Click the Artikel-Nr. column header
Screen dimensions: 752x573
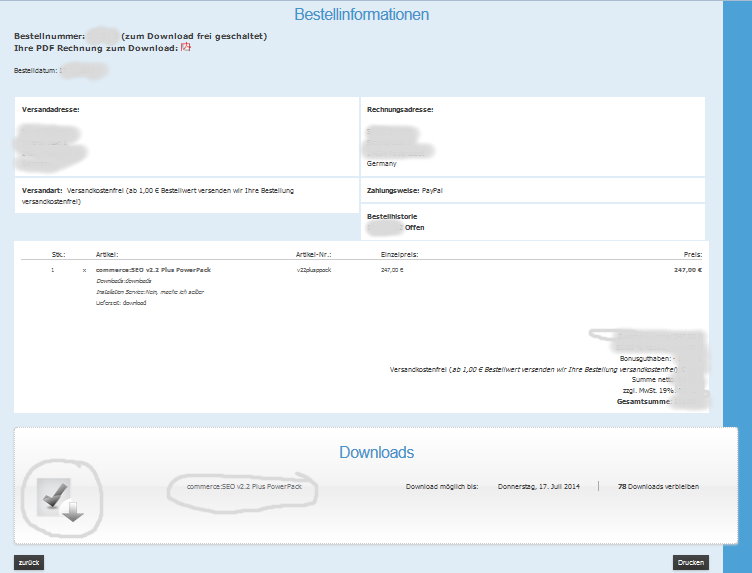316,254
